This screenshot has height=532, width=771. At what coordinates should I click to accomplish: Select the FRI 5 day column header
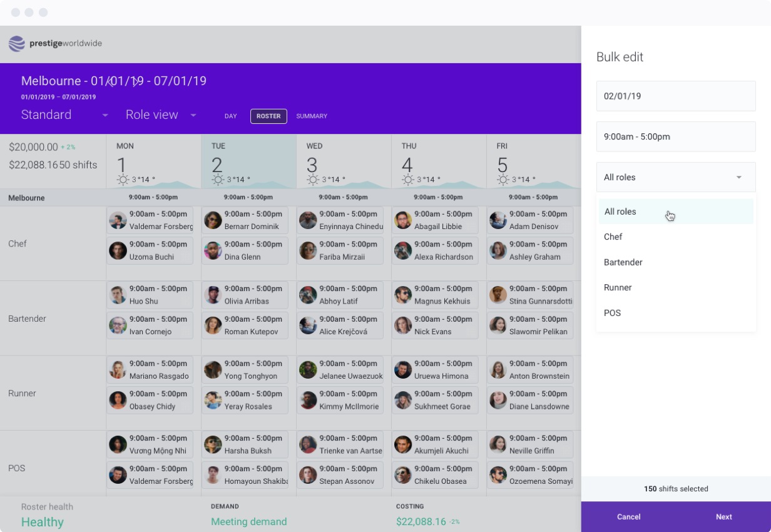(534, 161)
